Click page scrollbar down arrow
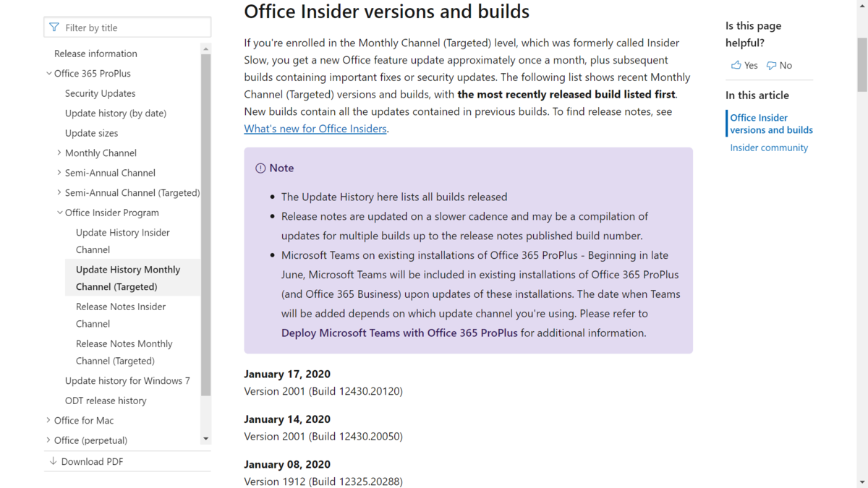868x488 pixels. pos(861,482)
